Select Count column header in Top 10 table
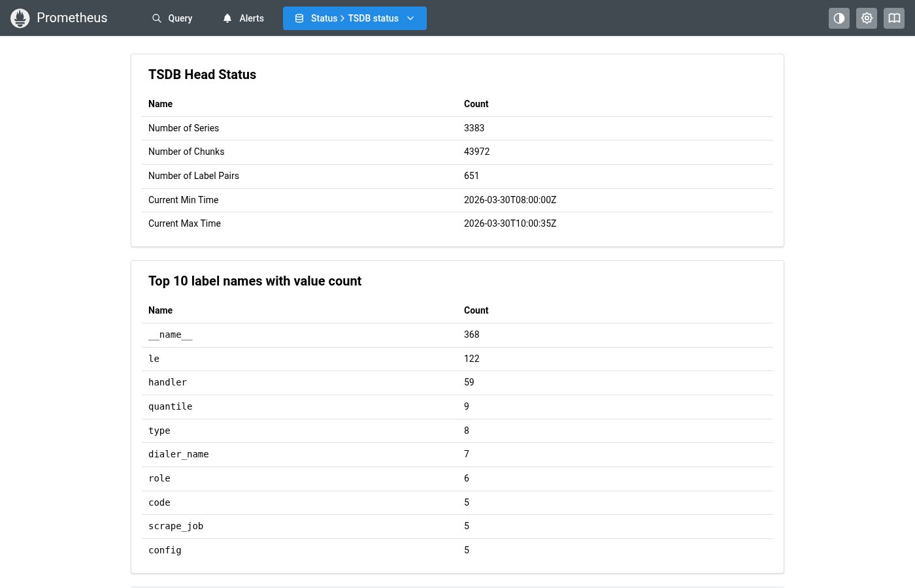This screenshot has height=588, width=915. click(476, 310)
